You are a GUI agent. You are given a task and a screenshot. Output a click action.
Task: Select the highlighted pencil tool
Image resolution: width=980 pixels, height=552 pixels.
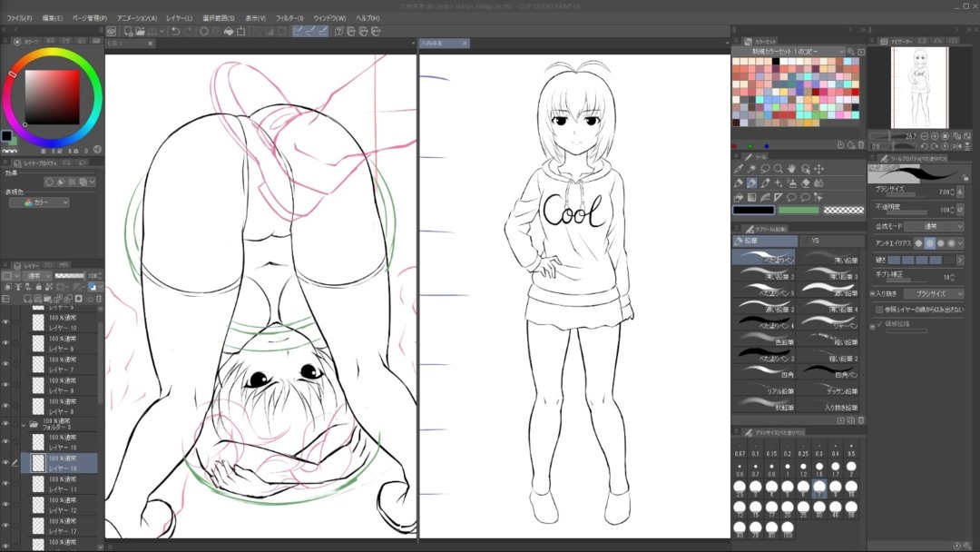pos(752,183)
